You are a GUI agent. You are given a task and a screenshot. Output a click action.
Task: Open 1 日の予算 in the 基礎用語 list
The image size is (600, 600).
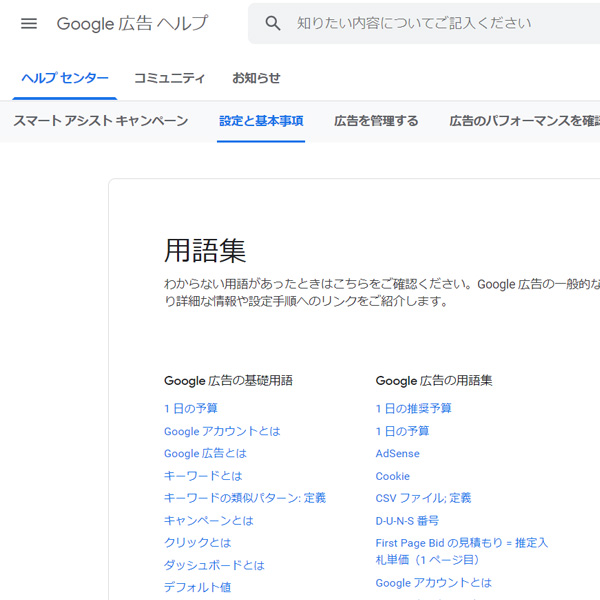191,408
